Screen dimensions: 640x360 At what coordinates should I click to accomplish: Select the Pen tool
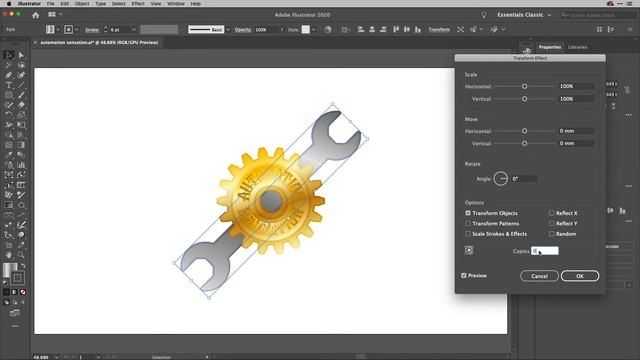(9, 75)
